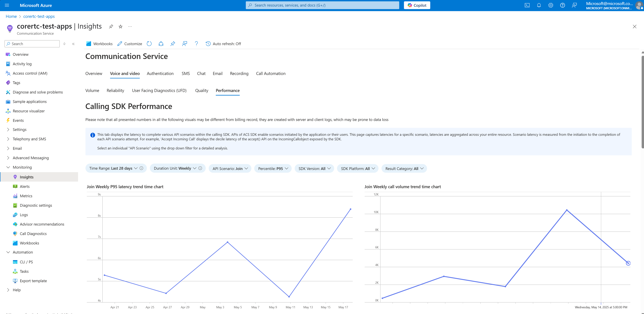The image size is (644, 314).
Task: Click the expand/collapse all sidebar arrows
Action: coord(64,44)
